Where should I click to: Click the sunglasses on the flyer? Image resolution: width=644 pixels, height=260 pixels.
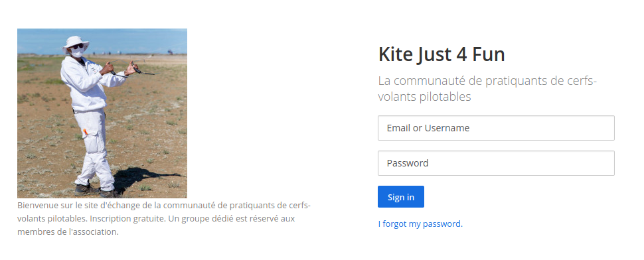[x=77, y=46]
